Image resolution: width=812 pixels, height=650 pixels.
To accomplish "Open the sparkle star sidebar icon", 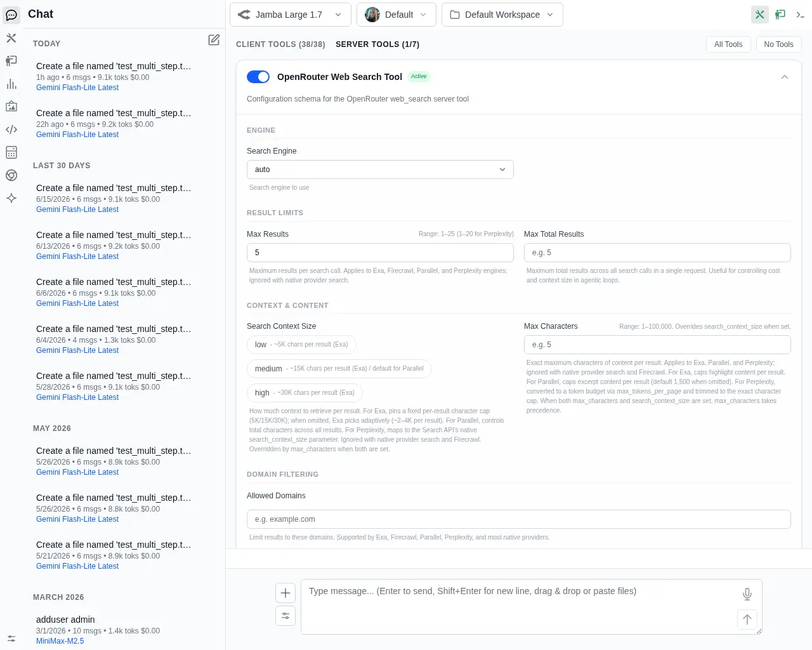I will click(x=11, y=198).
